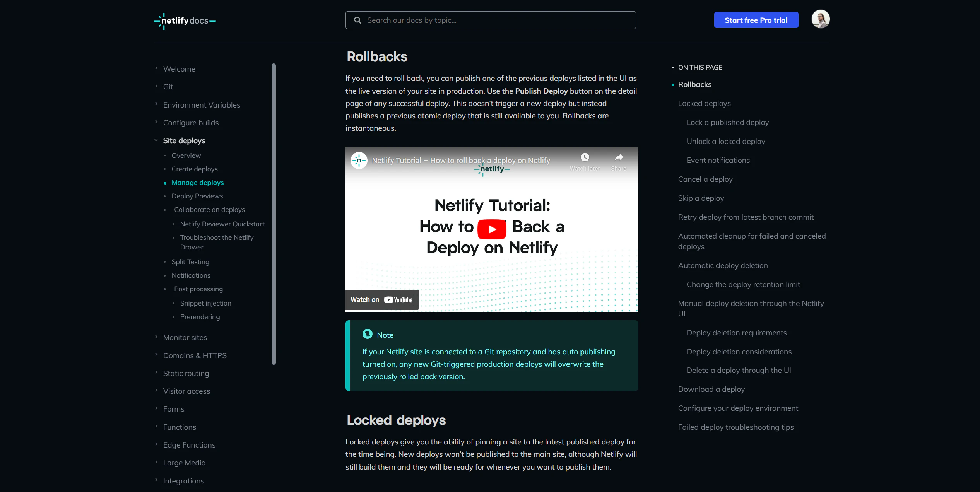Screen dimensions: 980x492
Task: Expand the Forms section chevron
Action: coord(156,408)
